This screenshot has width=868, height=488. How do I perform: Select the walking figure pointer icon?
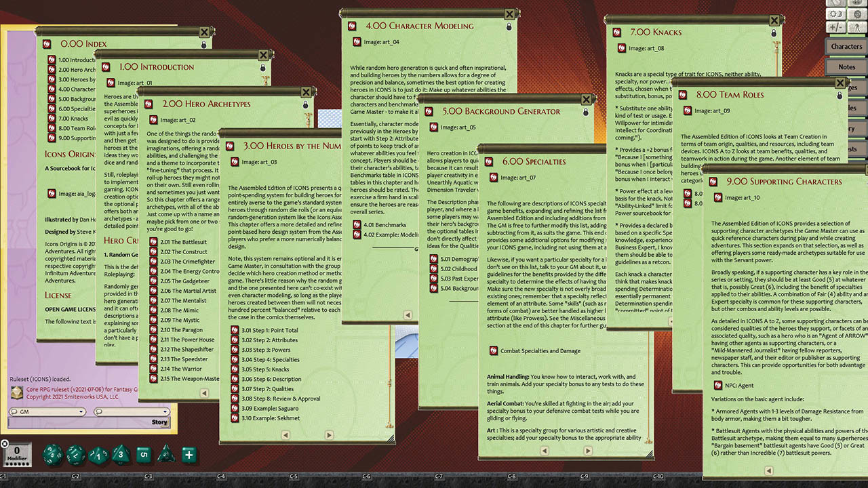857,28
